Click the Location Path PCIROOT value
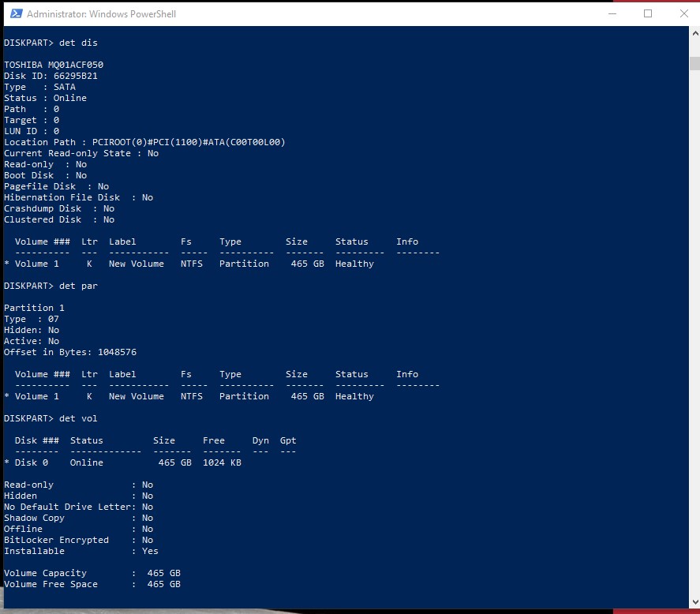The image size is (700, 614). tap(188, 142)
